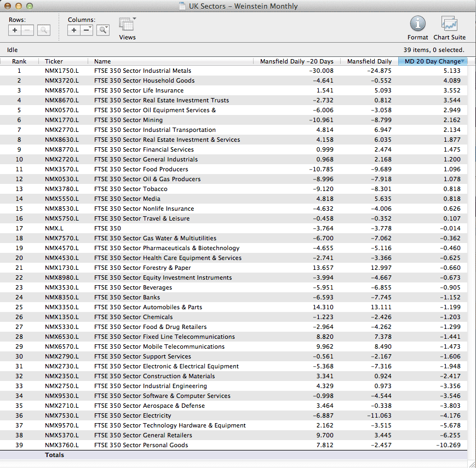Reverse sort on MD 20 Day Change
Screen dimensions: 476x468
432,61
